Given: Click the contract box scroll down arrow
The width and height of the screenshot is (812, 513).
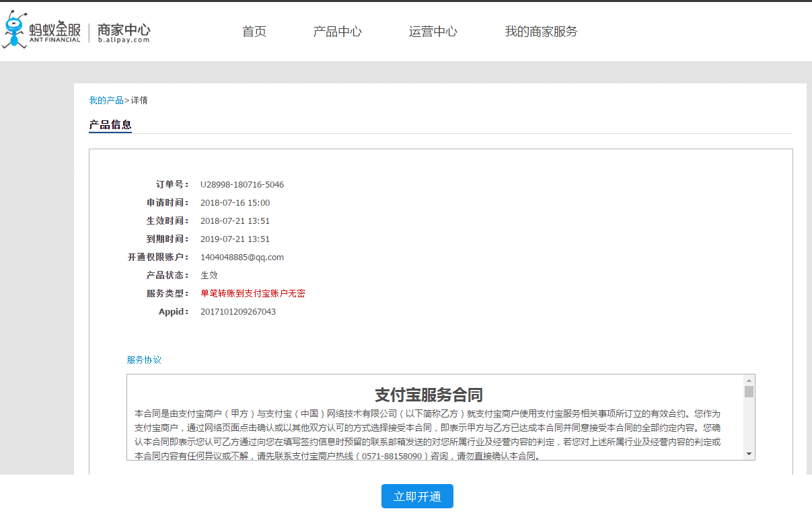Looking at the screenshot, I should click(749, 455).
